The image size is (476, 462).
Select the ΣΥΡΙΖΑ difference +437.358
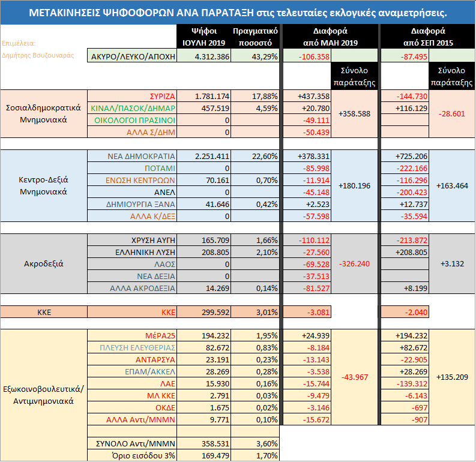[x=307, y=96]
